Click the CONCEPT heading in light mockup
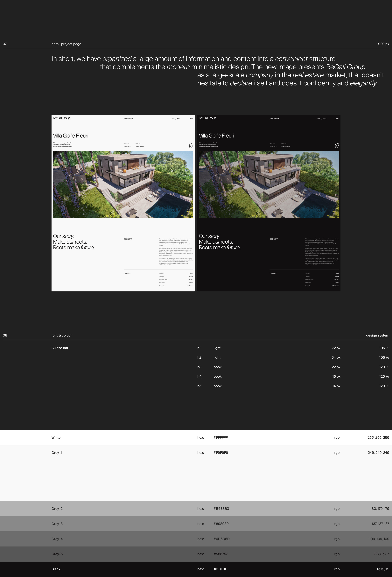 tap(128, 239)
